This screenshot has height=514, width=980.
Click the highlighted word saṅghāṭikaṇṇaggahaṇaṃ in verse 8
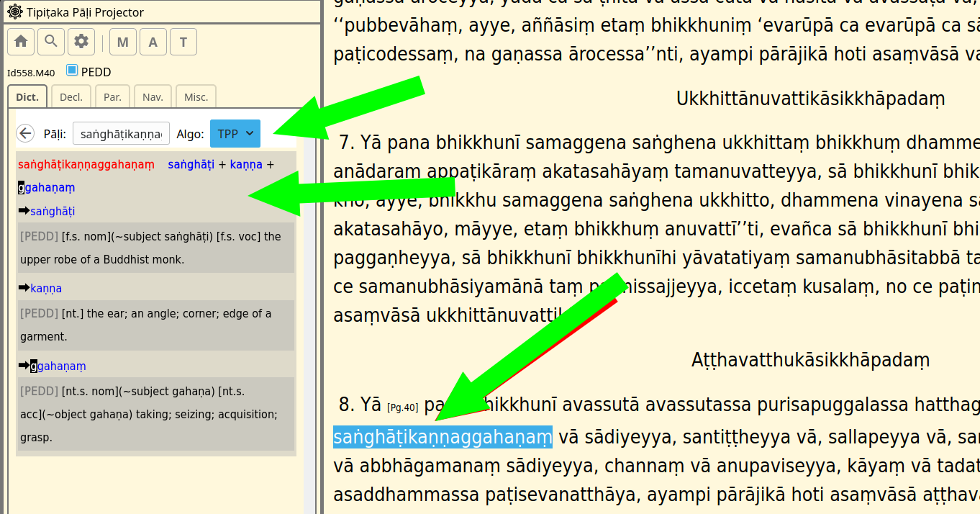click(441, 435)
